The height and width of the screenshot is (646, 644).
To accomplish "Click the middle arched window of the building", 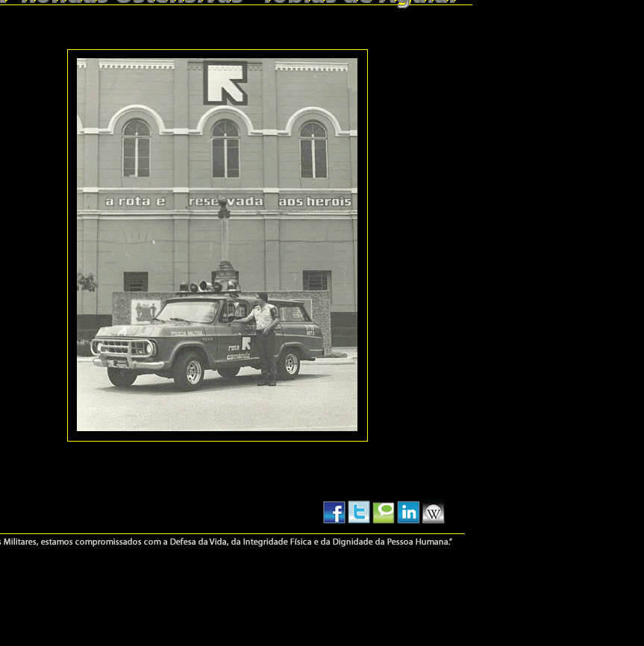I will [225, 149].
